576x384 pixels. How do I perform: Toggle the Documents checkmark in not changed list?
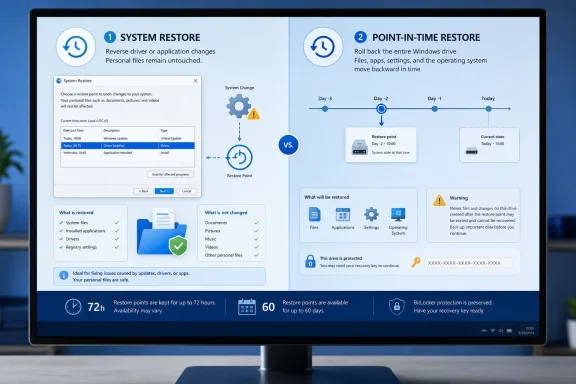pos(256,223)
